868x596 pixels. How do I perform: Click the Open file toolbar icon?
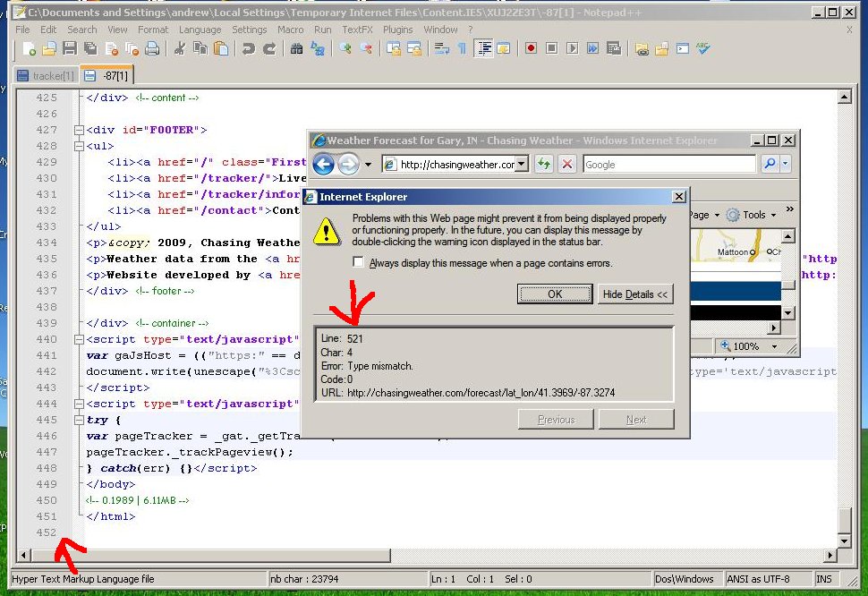click(x=49, y=48)
